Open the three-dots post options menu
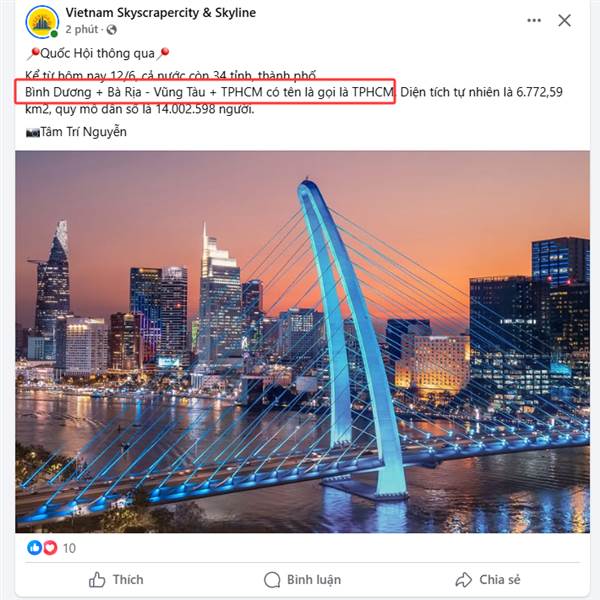Viewport: 600px width, 600px height. coord(534,21)
